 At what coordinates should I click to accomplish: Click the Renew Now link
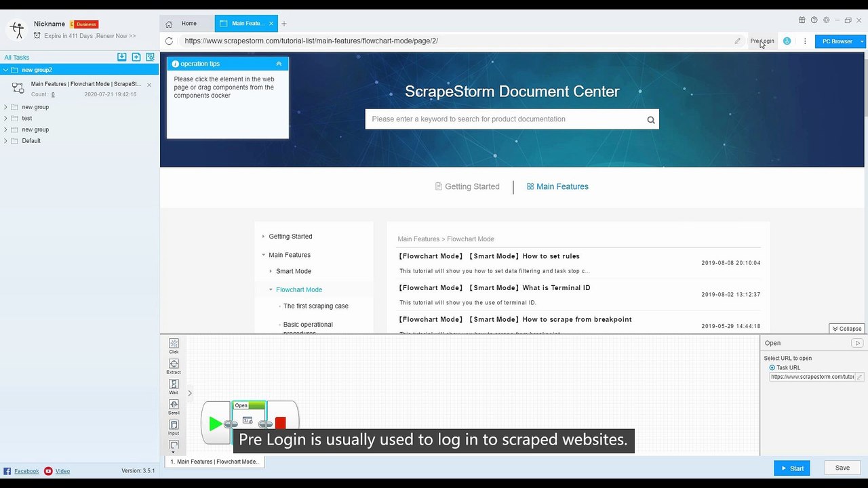(115, 36)
